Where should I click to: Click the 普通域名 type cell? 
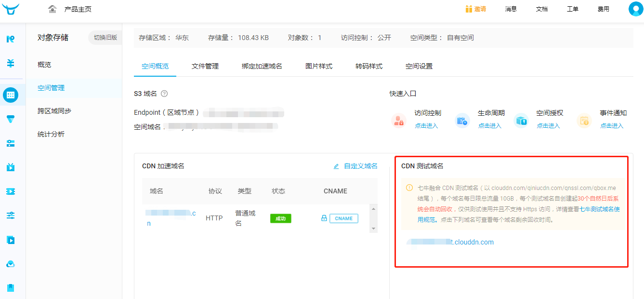tap(245, 218)
